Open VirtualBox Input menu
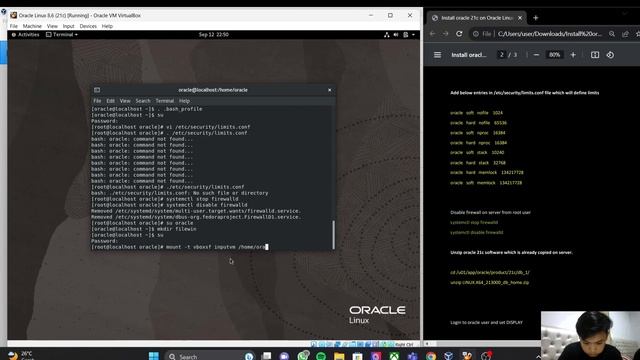Screen dimensions: 640x360 (69, 26)
